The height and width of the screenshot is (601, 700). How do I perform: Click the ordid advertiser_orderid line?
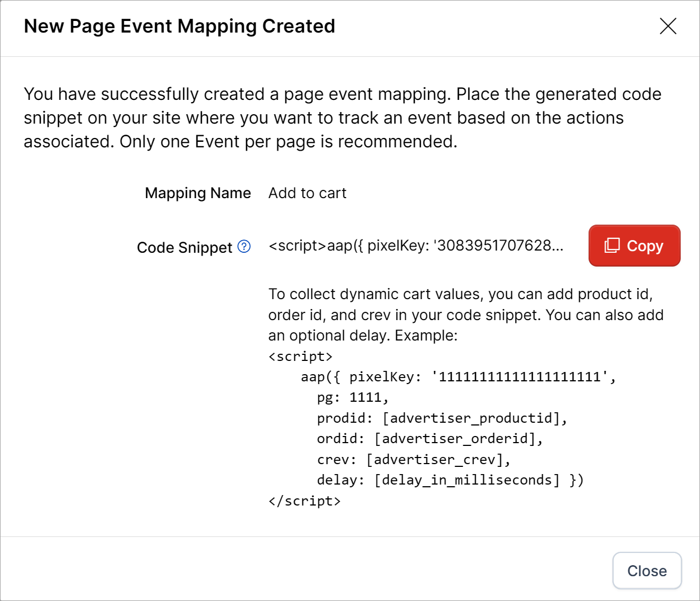(430, 439)
